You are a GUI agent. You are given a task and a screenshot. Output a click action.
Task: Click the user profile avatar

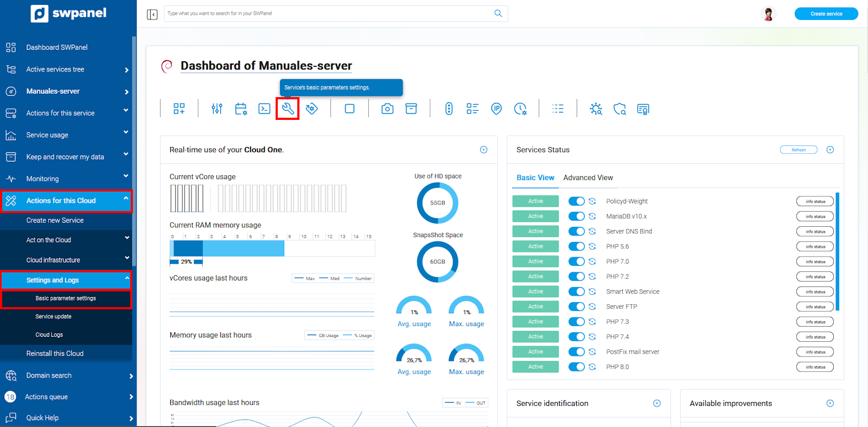click(768, 14)
